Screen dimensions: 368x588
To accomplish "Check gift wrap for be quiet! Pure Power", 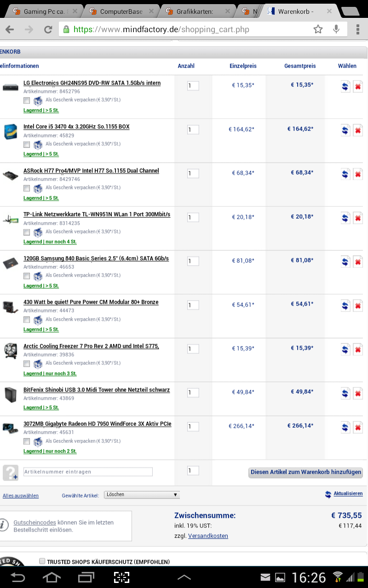I will 27,320.
